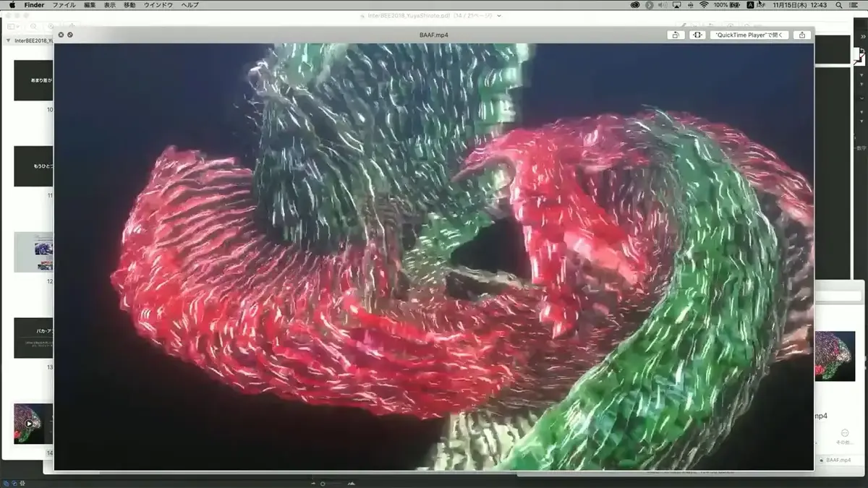Open the ヘルプ menu
Image resolution: width=868 pixels, height=488 pixels.
point(190,5)
